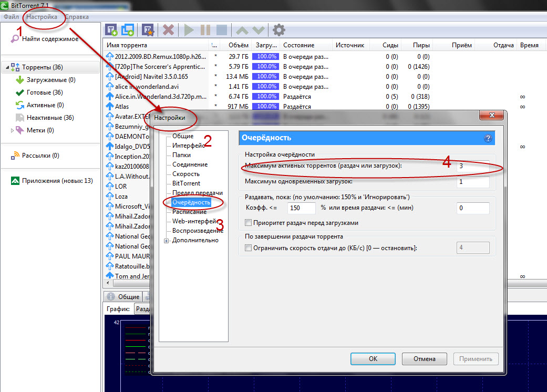This screenshot has width=547, height=392.
Task: Click the BitTorrent logo in the title bar
Action: [x=4, y=5]
